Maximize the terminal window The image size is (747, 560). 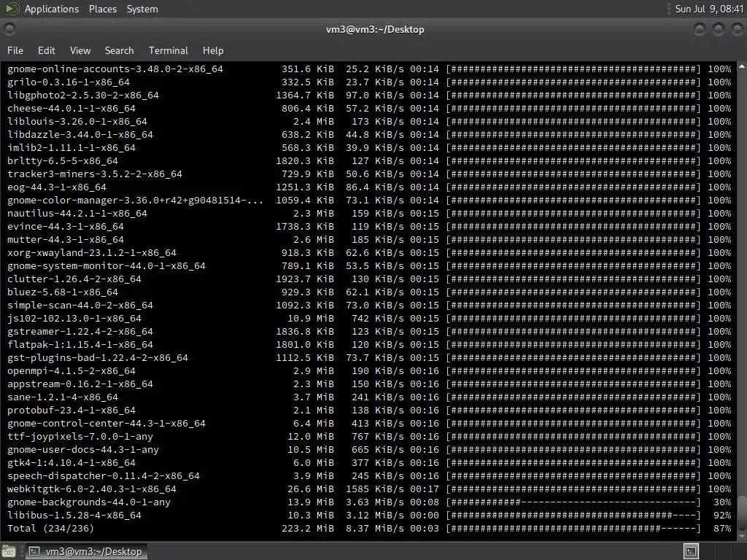coord(718,29)
